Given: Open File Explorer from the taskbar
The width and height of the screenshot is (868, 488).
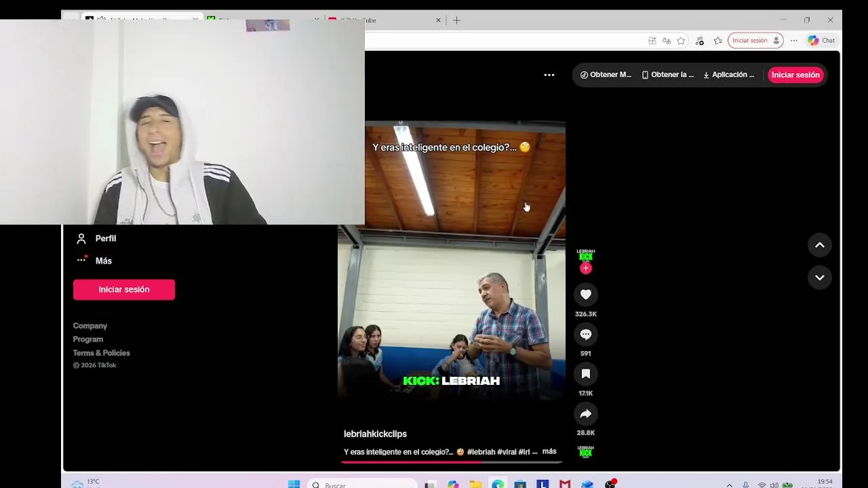Looking at the screenshot, I should 475,484.
